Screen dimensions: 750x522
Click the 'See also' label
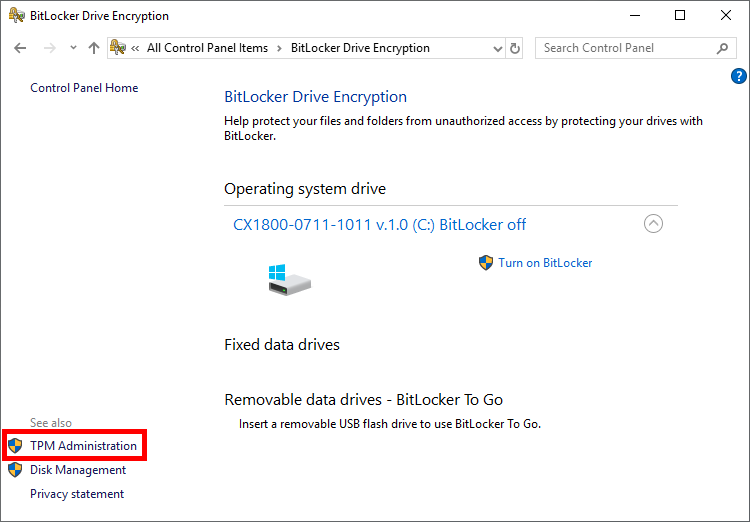pos(51,423)
